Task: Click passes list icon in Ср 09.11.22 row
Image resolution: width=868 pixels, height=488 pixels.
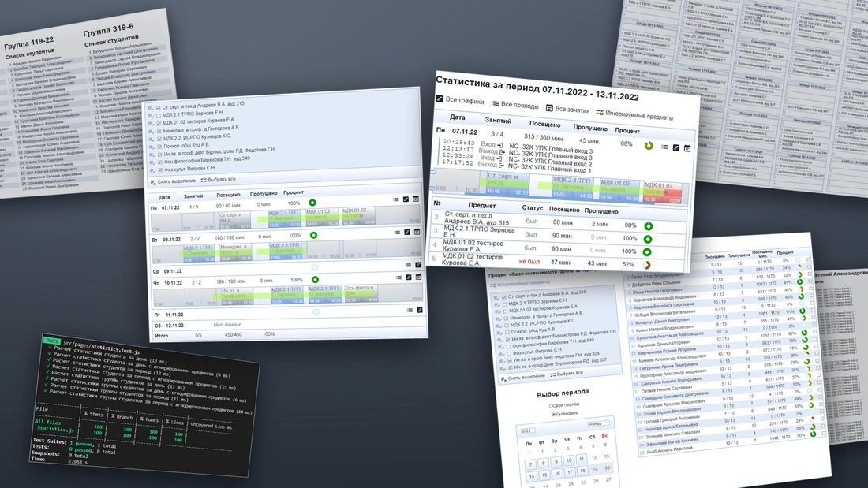Action: pos(408,265)
